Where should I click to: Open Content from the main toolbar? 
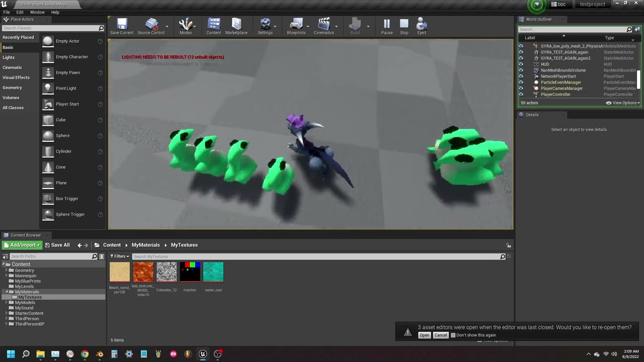pyautogui.click(x=214, y=26)
